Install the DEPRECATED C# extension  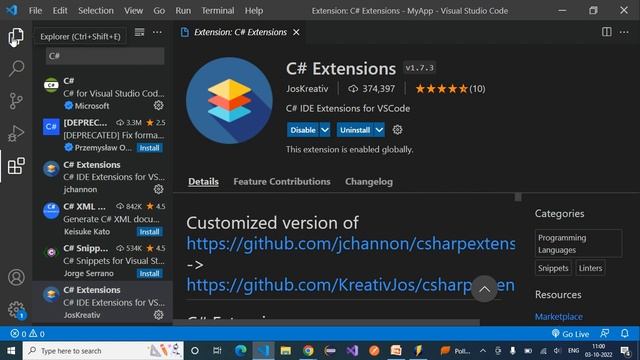click(149, 148)
